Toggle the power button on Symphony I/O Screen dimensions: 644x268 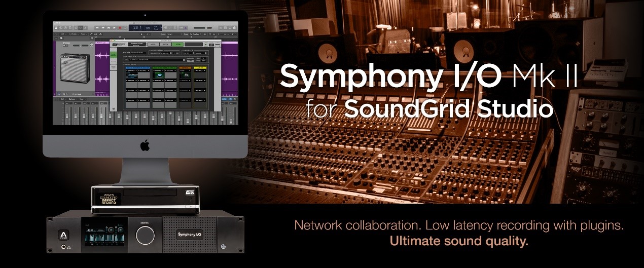click(x=223, y=247)
